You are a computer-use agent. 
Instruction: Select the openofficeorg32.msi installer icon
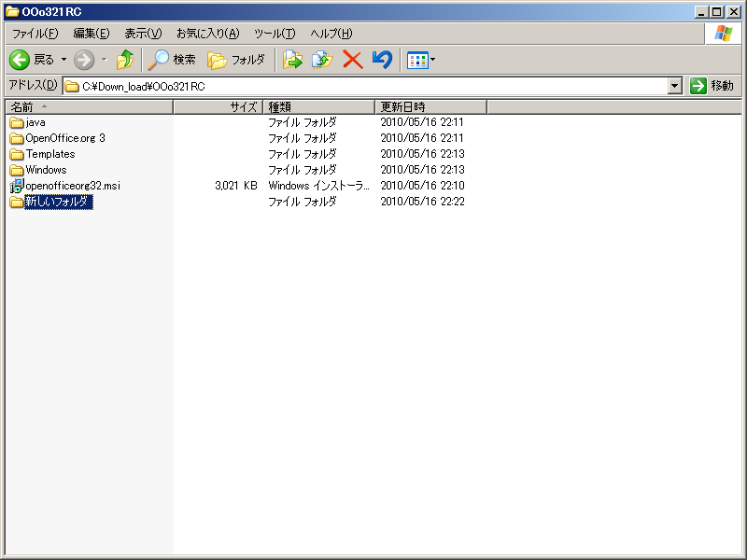pos(17,186)
